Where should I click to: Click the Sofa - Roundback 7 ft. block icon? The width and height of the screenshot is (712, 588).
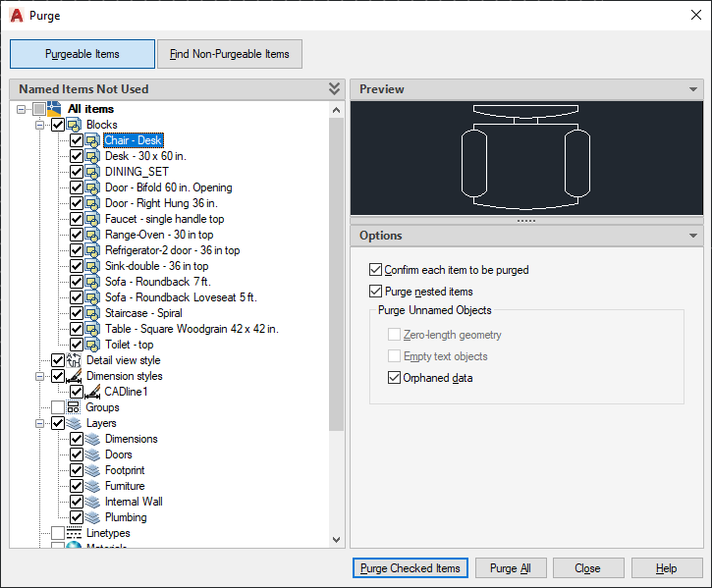[x=92, y=282]
